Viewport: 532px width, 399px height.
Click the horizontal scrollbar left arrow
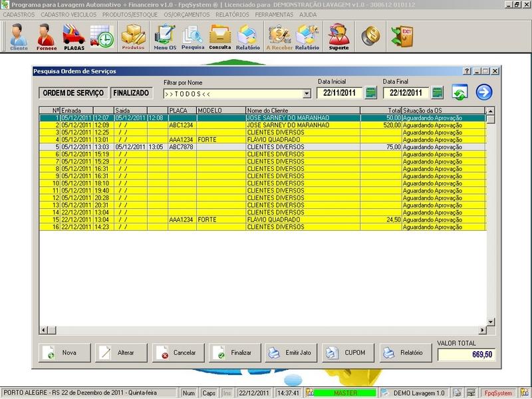pyautogui.click(x=43, y=330)
